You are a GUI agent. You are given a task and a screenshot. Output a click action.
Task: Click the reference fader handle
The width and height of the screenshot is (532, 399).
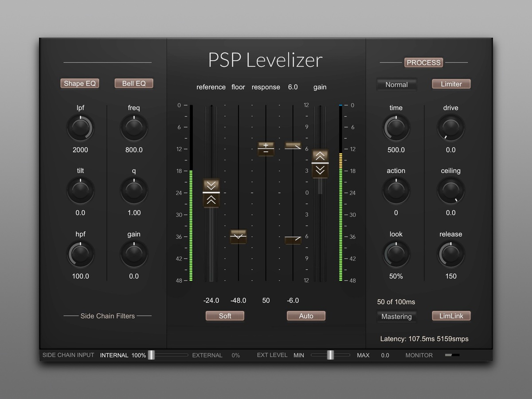211,193
